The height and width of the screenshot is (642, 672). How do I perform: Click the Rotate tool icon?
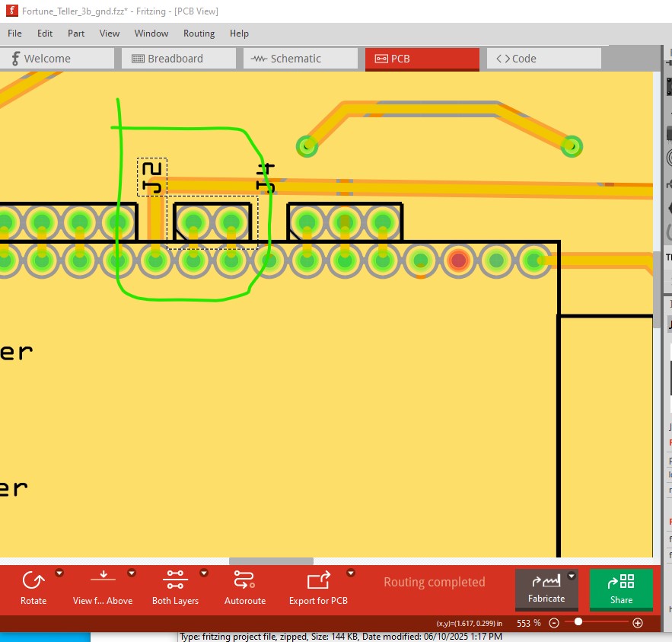33,582
